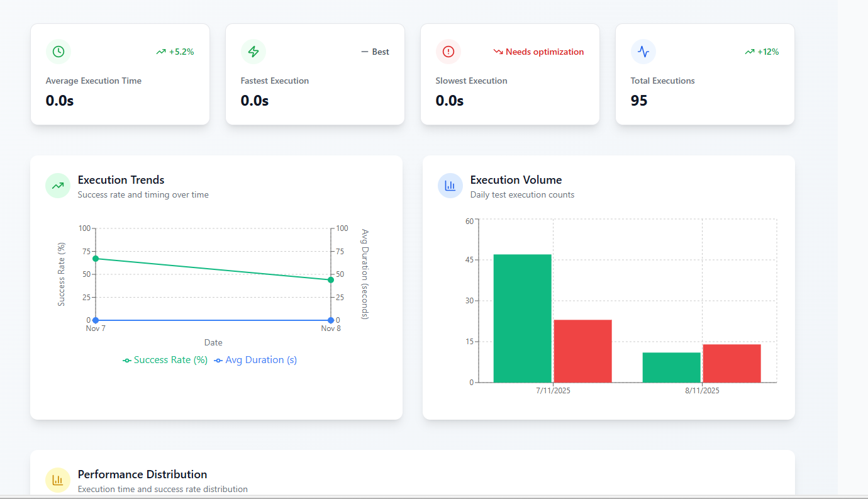Click the lightning bolt icon on Fastest Execution card
The width and height of the screenshot is (868, 499).
[253, 52]
